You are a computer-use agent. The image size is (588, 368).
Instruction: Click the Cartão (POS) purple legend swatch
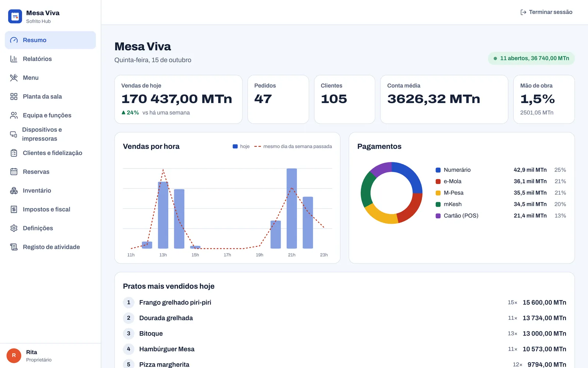[438, 216]
